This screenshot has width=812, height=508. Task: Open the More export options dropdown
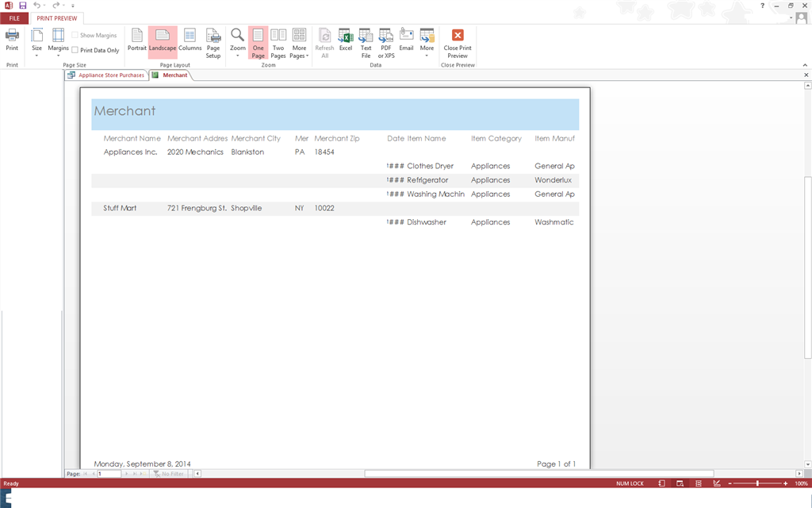pyautogui.click(x=427, y=43)
